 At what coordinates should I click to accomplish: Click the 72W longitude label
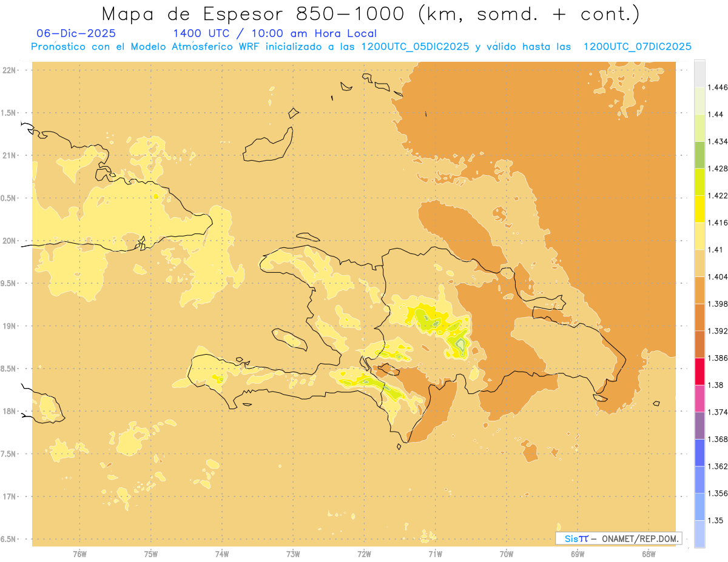[364, 554]
